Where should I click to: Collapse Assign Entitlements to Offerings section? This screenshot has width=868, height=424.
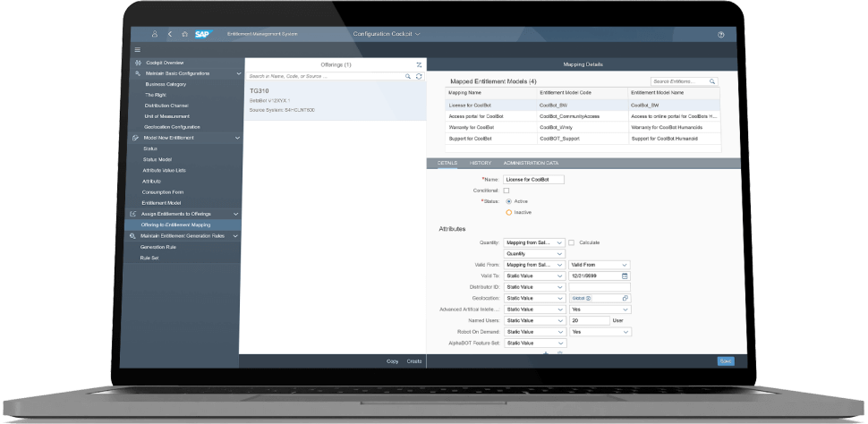(236, 214)
